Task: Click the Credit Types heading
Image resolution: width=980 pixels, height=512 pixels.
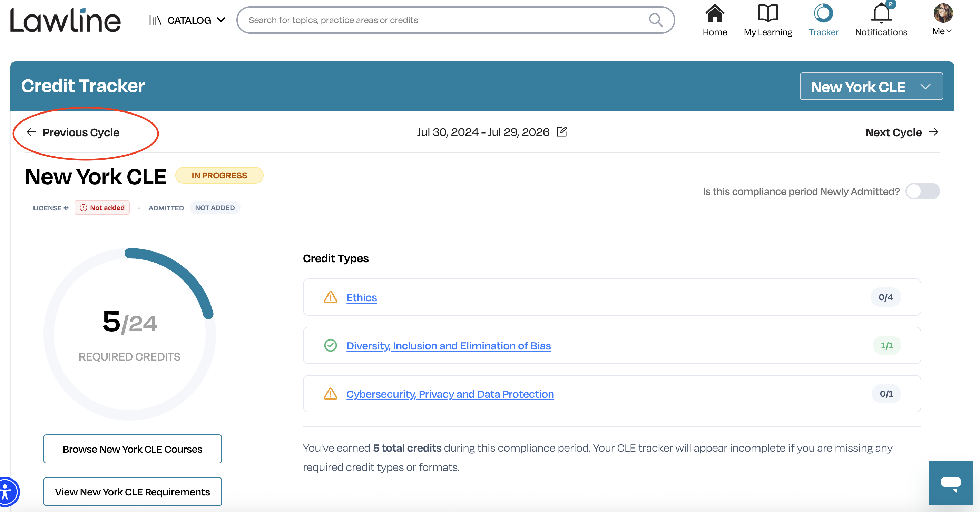Action: [335, 259]
